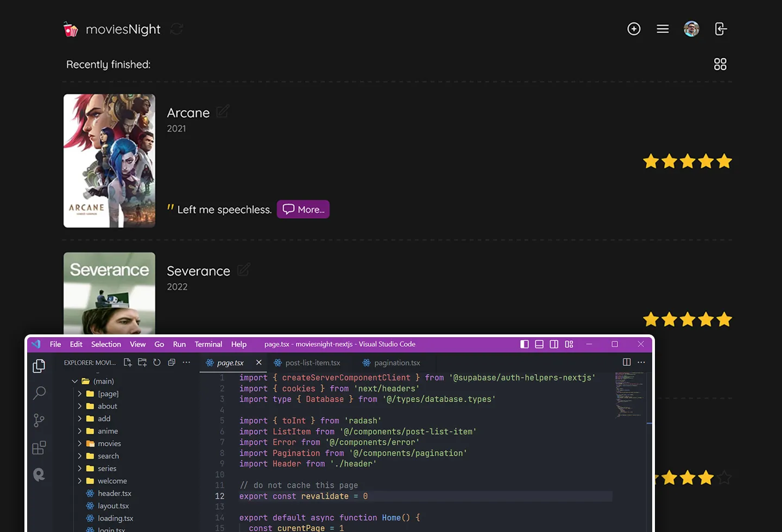The height and width of the screenshot is (532, 782).
Task: Open Extensions in VS Code activity bar
Action: [39, 448]
